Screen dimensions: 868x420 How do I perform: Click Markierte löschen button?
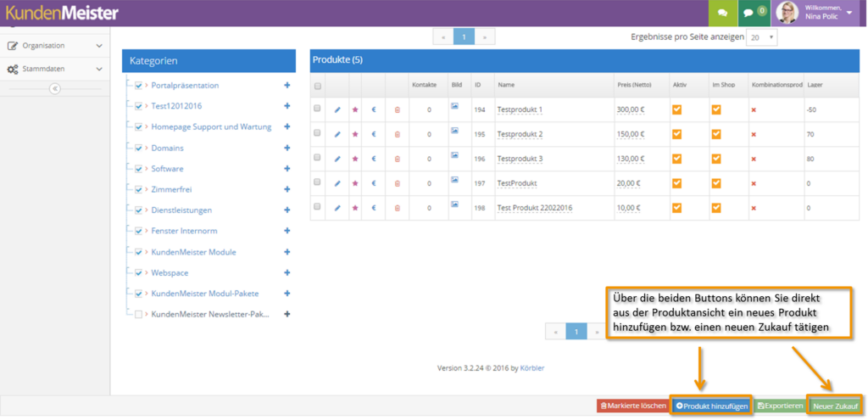point(632,406)
